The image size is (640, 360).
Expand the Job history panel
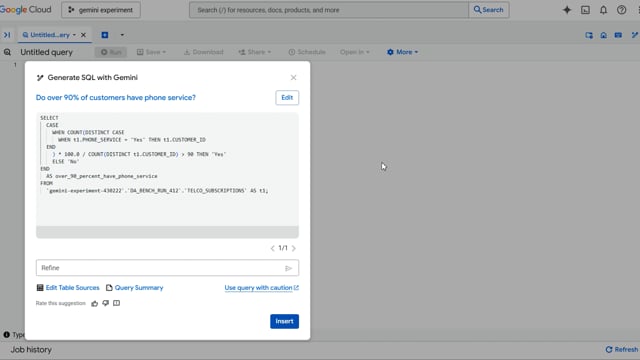point(31,350)
